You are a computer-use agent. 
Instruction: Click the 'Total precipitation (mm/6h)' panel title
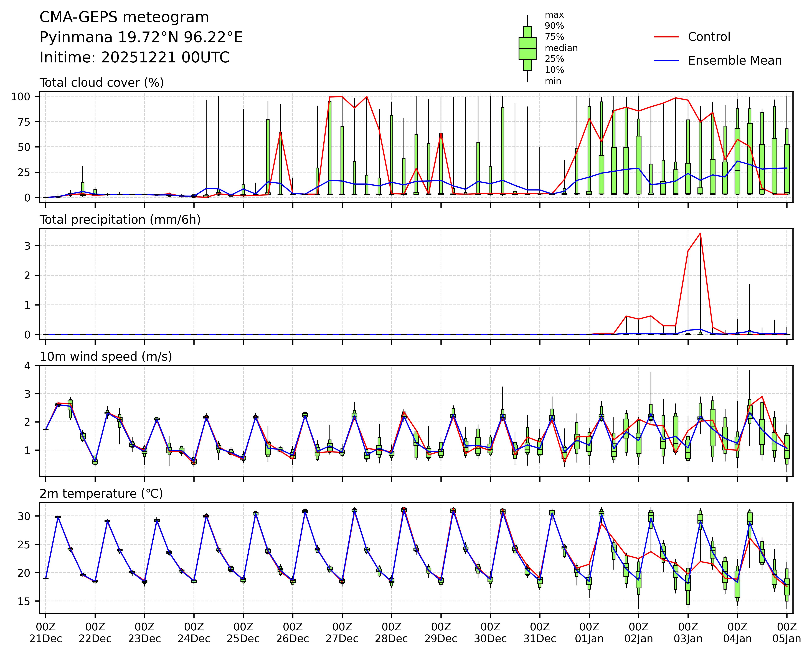tap(120, 220)
